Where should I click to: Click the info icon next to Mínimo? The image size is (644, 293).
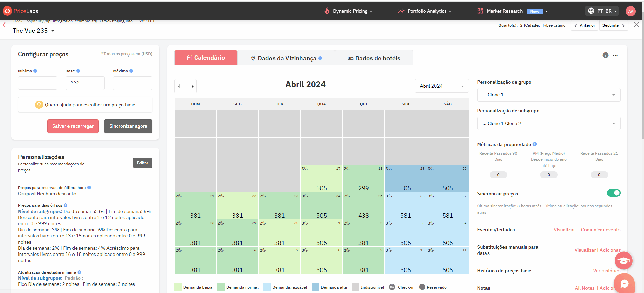coord(35,71)
